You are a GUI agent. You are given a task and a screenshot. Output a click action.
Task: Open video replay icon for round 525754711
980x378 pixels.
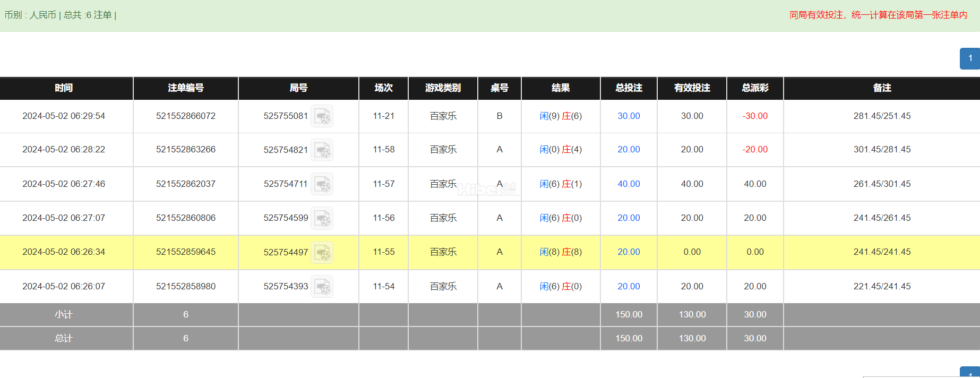(322, 184)
